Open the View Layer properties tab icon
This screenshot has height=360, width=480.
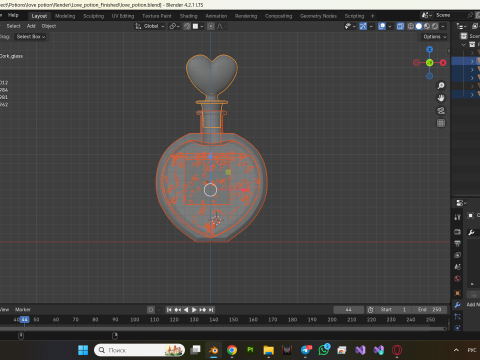point(457,255)
